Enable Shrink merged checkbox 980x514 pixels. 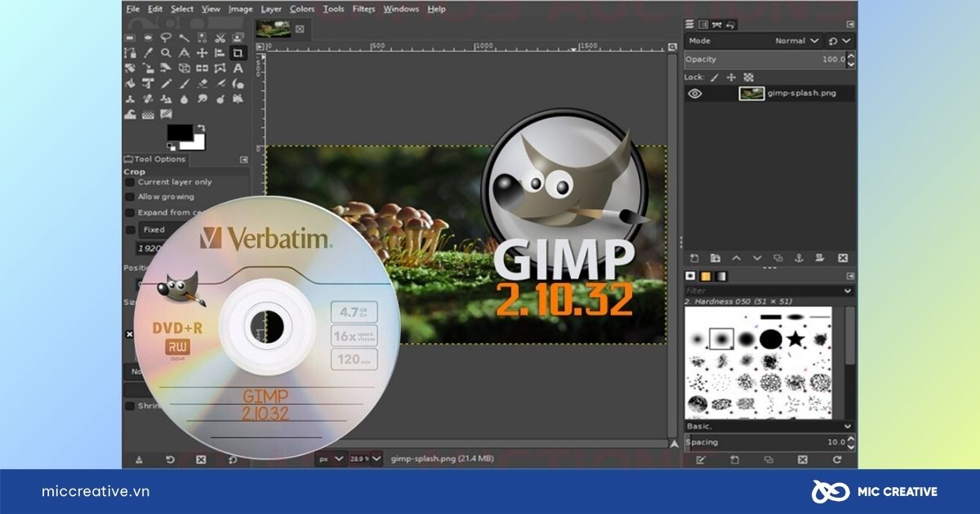[x=130, y=405]
